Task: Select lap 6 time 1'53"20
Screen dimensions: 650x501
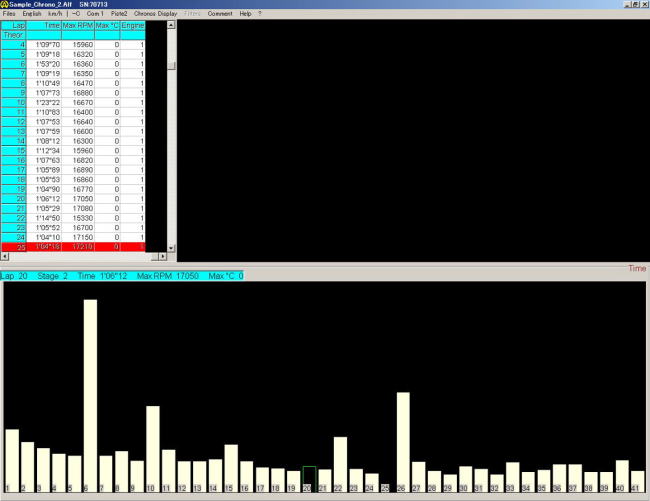Action: tap(44, 64)
